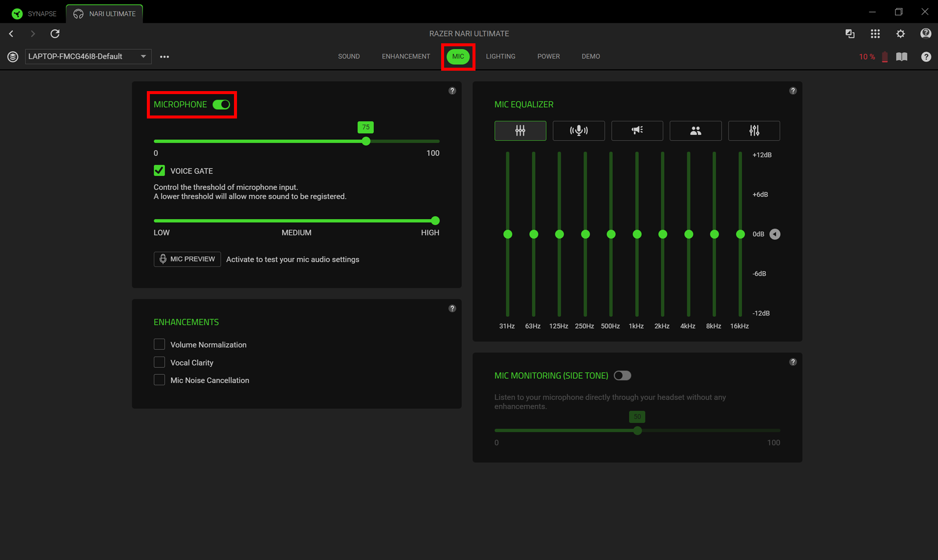
Task: Open the ENHANCEMENT tab
Action: [406, 56]
